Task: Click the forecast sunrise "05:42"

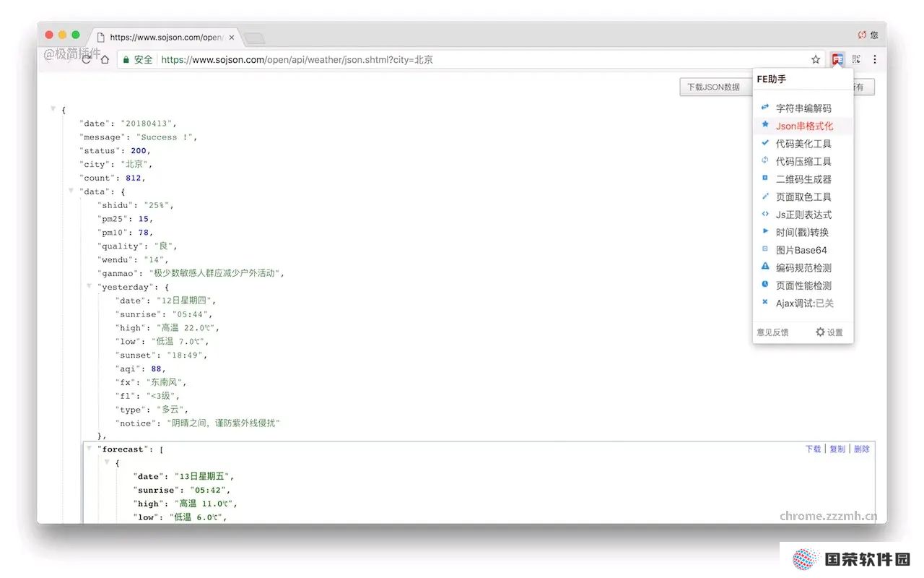Action: tap(208, 490)
